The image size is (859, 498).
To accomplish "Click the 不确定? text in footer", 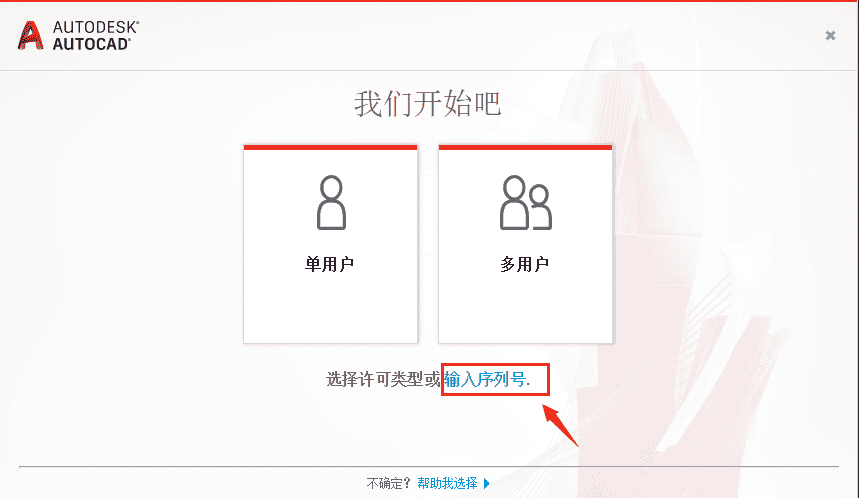I will coord(388,483).
